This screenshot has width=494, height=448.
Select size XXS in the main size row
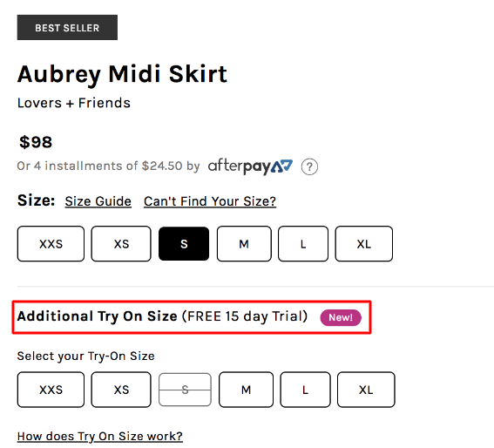pyautogui.click(x=51, y=244)
